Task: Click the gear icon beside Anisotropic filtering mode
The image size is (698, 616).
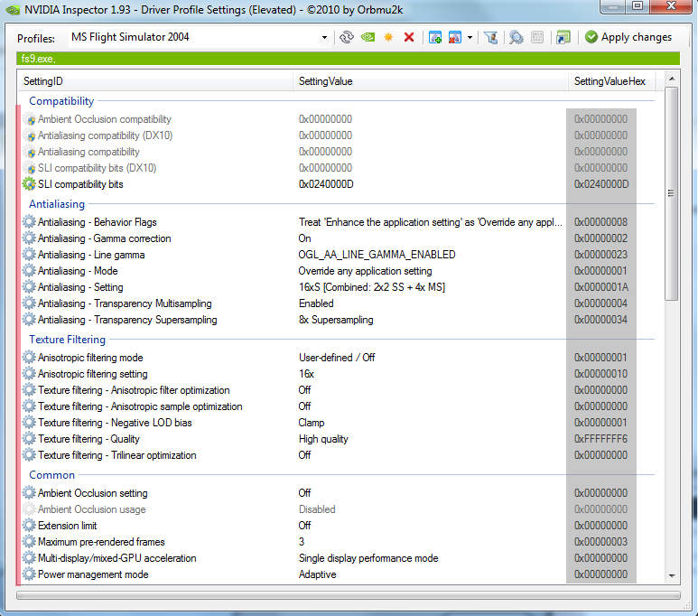Action: [x=29, y=357]
